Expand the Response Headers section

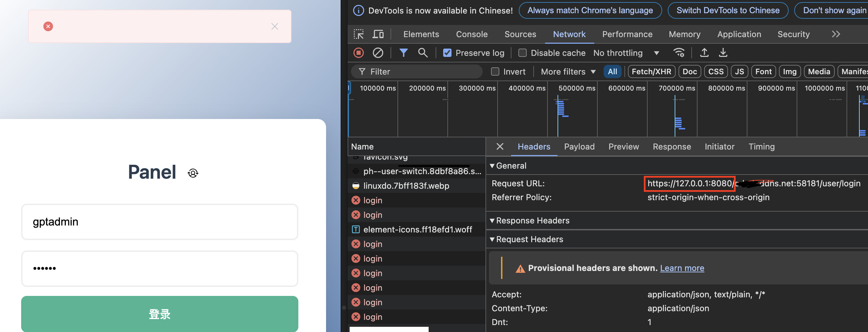click(x=530, y=221)
